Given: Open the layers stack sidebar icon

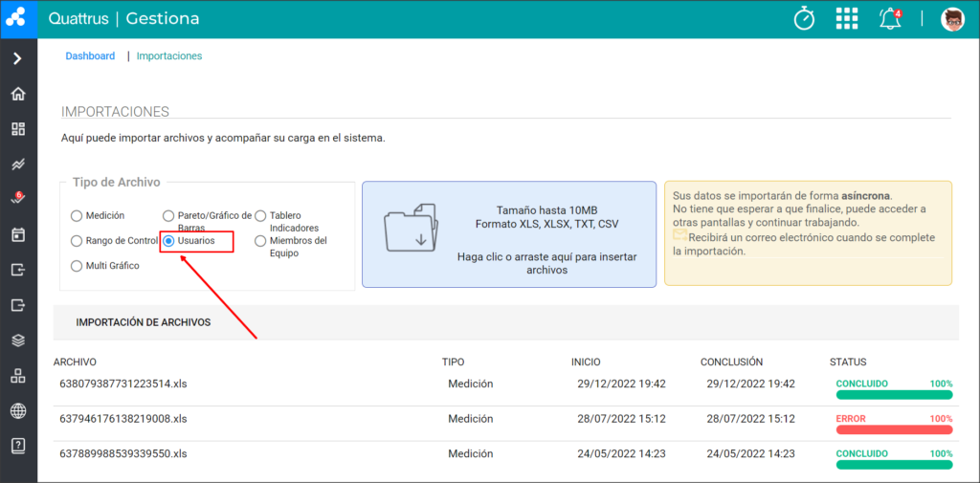Looking at the screenshot, I should click(x=18, y=340).
